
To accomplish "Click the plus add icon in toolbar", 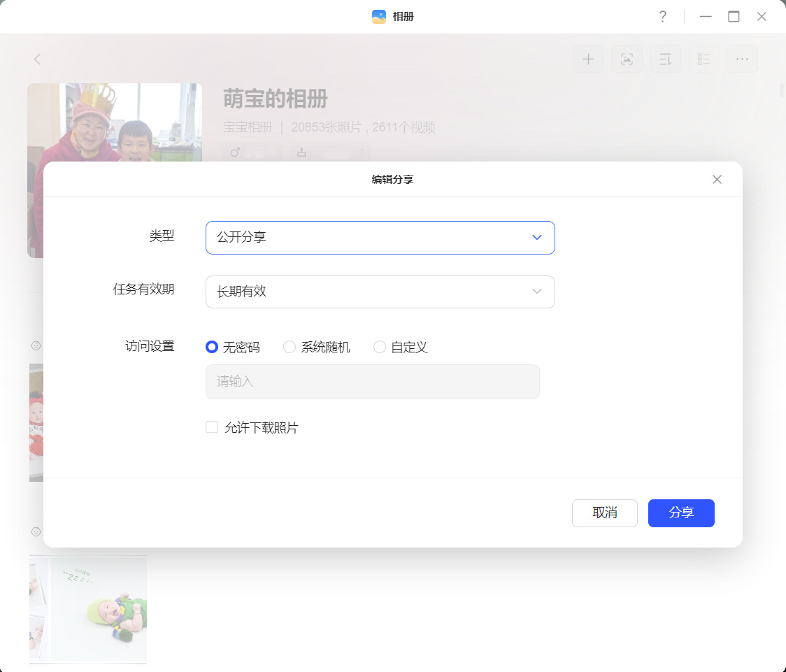I will [588, 59].
